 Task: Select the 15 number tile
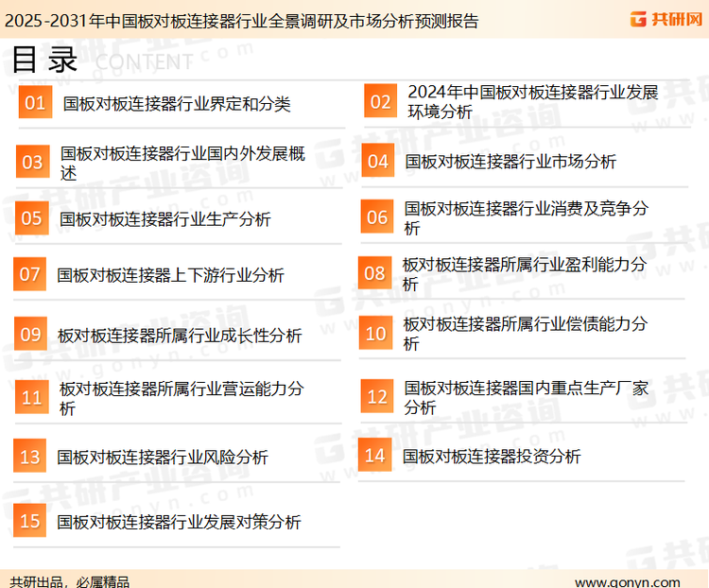30,521
